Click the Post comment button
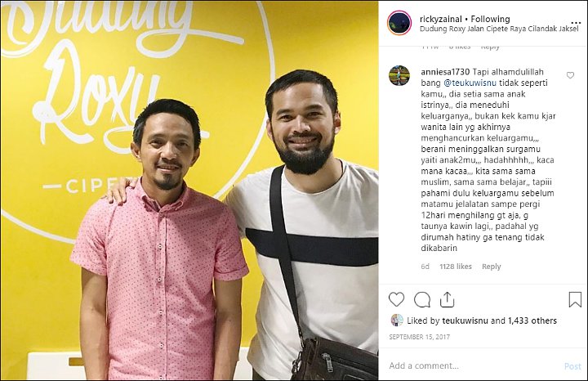588x381 pixels. point(572,366)
